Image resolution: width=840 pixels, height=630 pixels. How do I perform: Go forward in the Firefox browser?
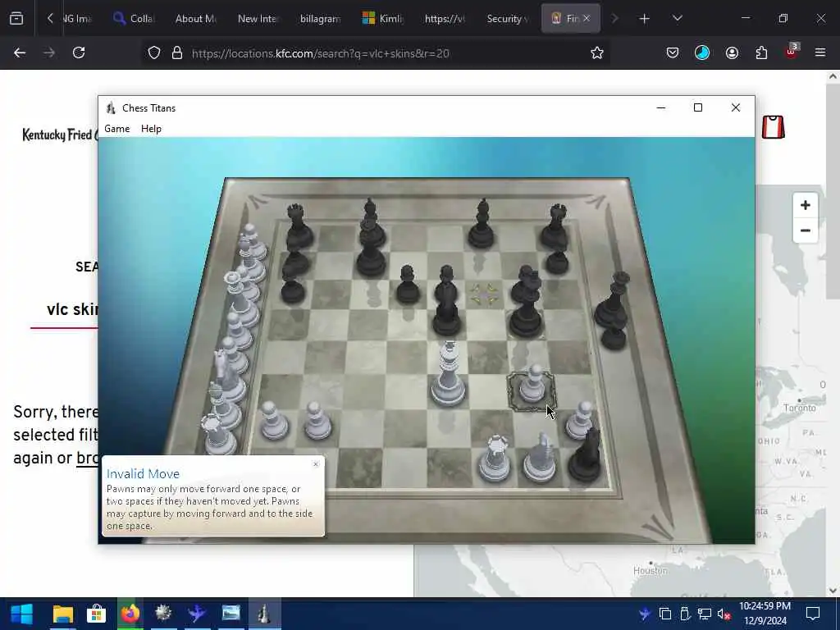pyautogui.click(x=49, y=52)
